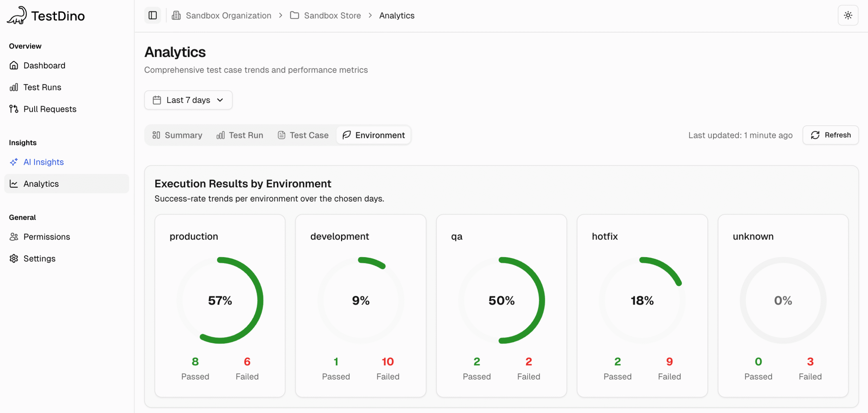Open AI Insights via the sparkle icon
This screenshot has height=413, width=868.
tap(14, 162)
